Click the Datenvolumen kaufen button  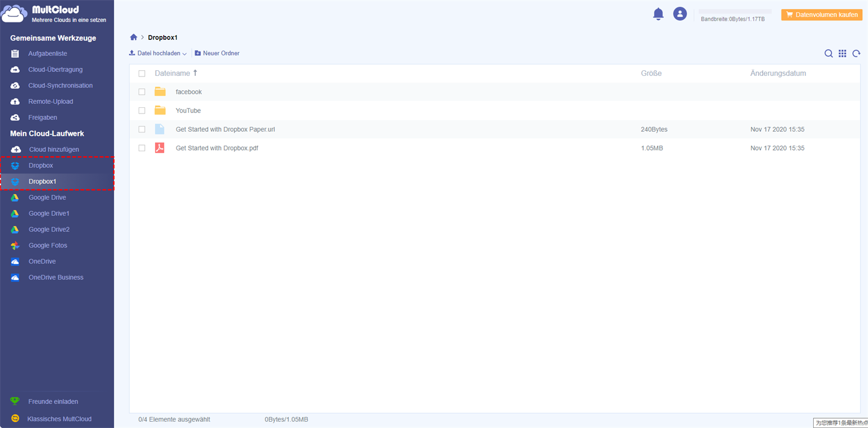click(821, 15)
